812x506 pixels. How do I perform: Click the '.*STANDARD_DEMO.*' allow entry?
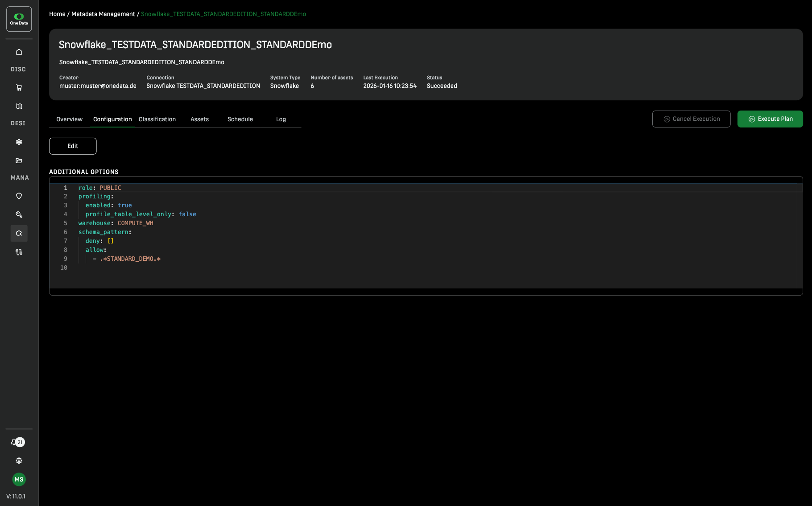click(x=130, y=259)
